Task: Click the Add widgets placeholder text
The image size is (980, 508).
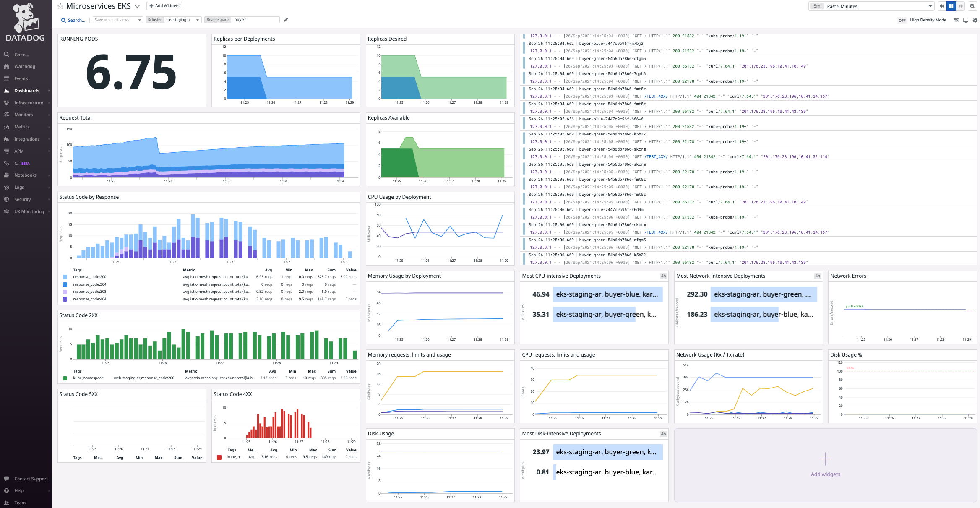Action: (x=825, y=474)
